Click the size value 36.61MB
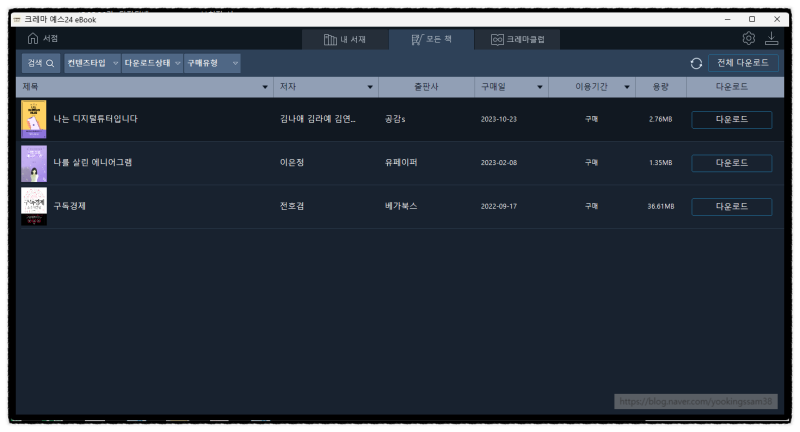This screenshot has width=800, height=432. click(x=661, y=207)
